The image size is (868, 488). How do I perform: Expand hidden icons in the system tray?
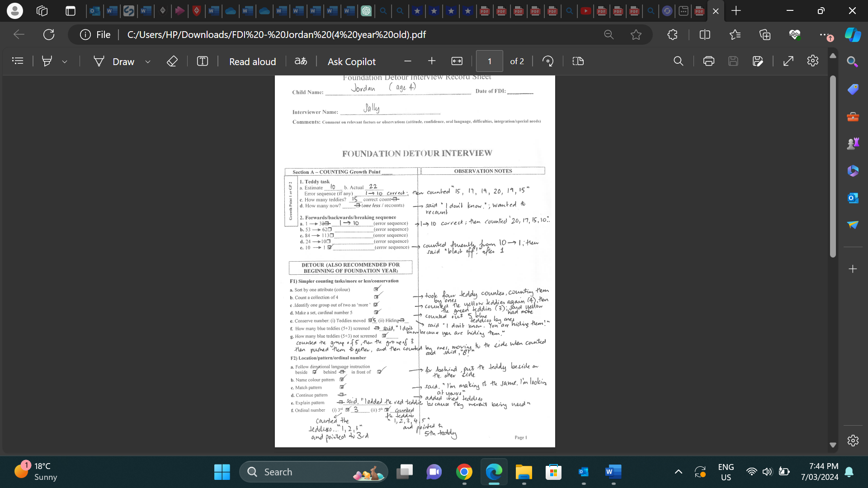(x=678, y=471)
